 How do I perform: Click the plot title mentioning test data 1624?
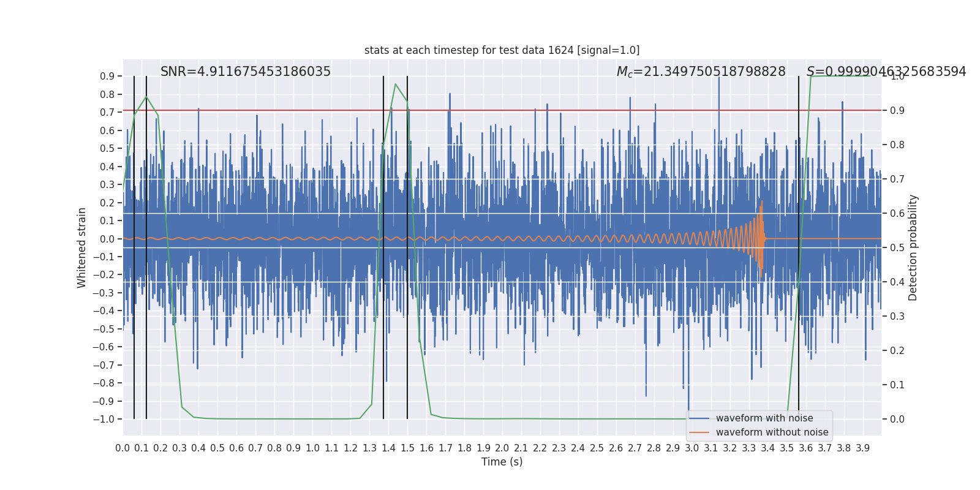[x=502, y=50]
